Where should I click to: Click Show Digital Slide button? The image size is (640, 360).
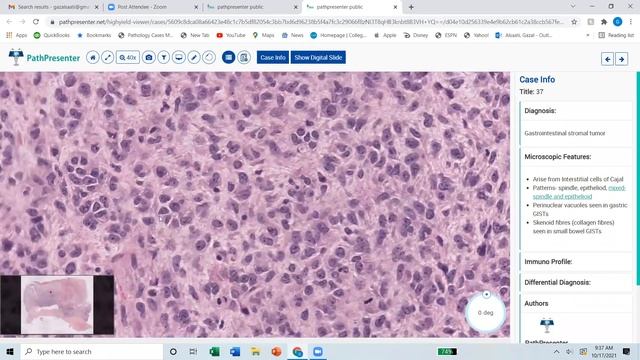point(318,58)
